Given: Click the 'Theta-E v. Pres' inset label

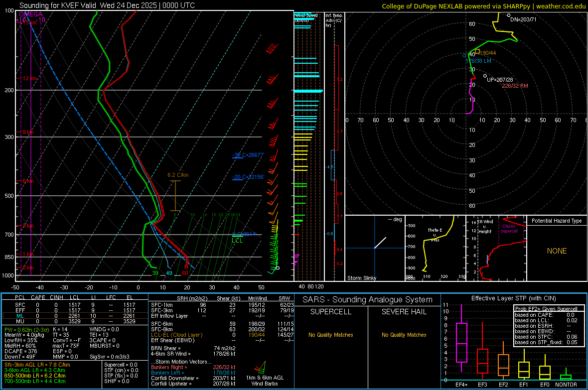Looking at the screenshot, I should point(435,235).
